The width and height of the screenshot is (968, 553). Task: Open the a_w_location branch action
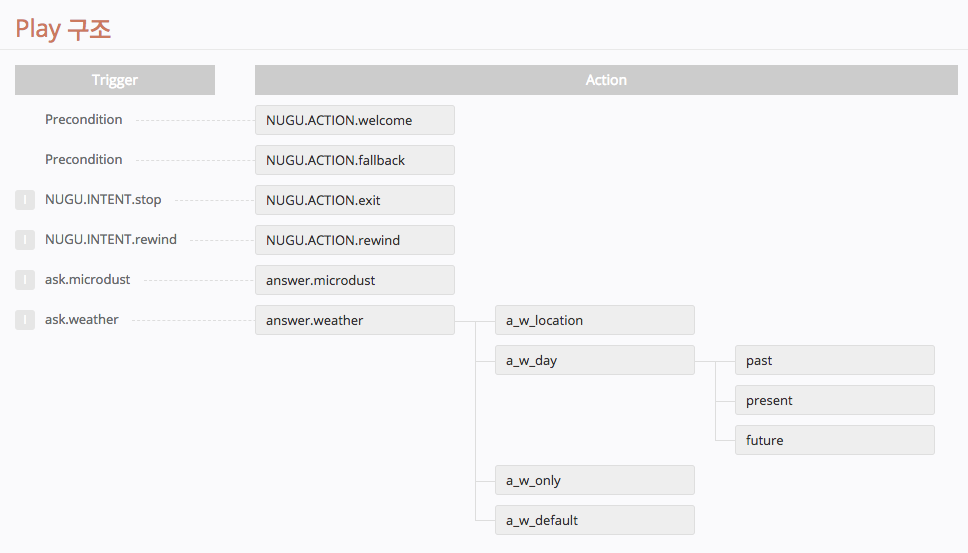pos(594,320)
